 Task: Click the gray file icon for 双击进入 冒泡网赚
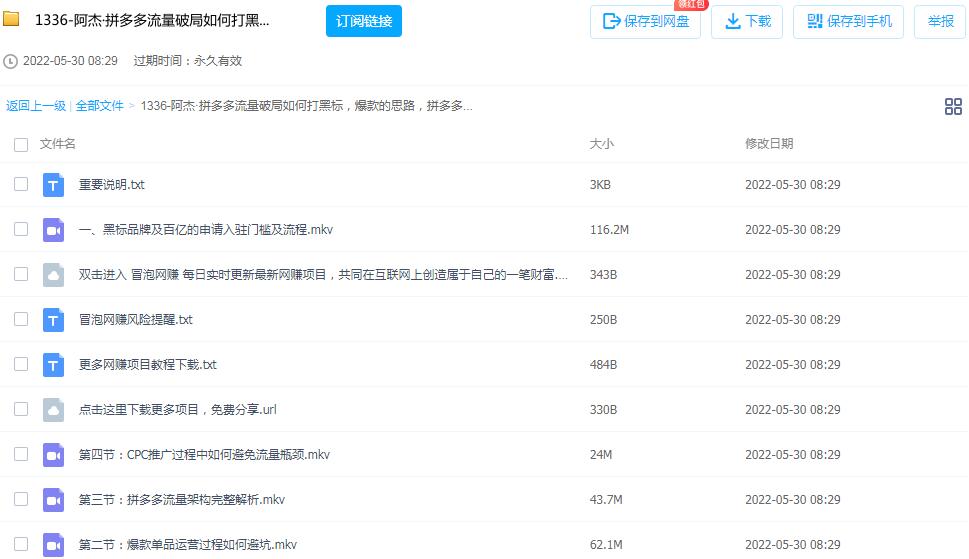pos(53,275)
